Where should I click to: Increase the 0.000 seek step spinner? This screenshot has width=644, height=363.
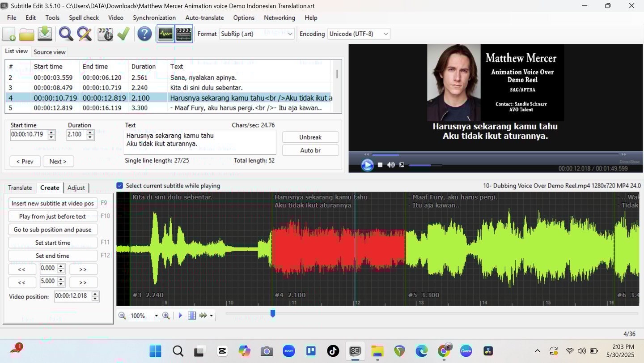[61, 266]
